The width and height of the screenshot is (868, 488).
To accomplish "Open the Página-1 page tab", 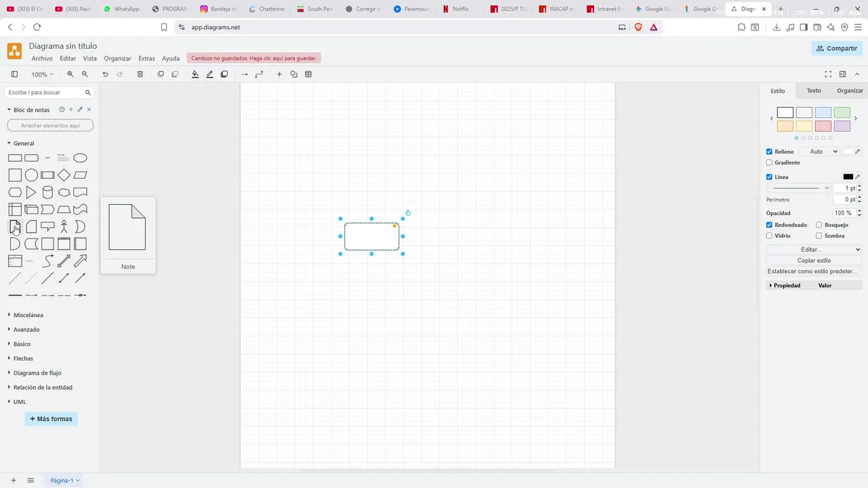I will click(65, 481).
